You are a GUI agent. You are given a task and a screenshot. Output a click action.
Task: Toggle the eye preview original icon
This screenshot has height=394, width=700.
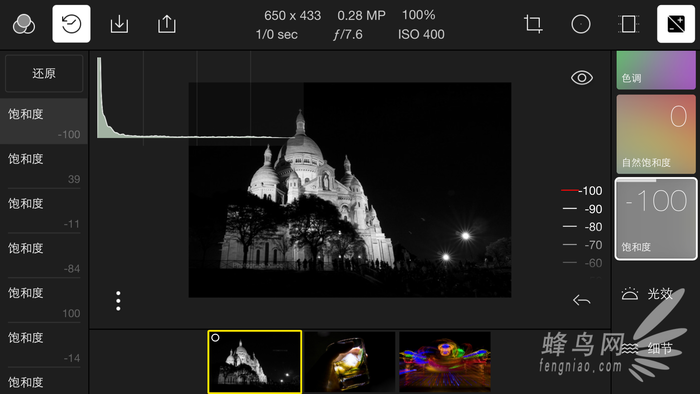tap(582, 78)
